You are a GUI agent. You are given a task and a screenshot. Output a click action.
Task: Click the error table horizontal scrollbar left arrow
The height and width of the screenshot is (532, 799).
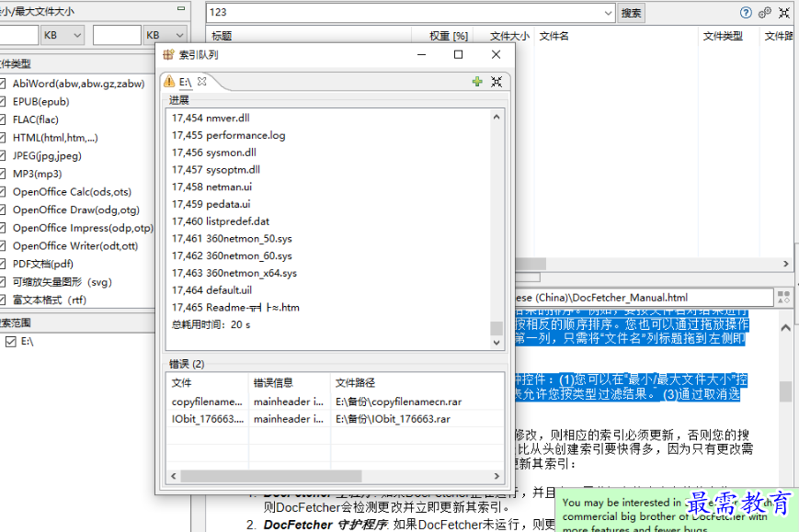click(174, 476)
